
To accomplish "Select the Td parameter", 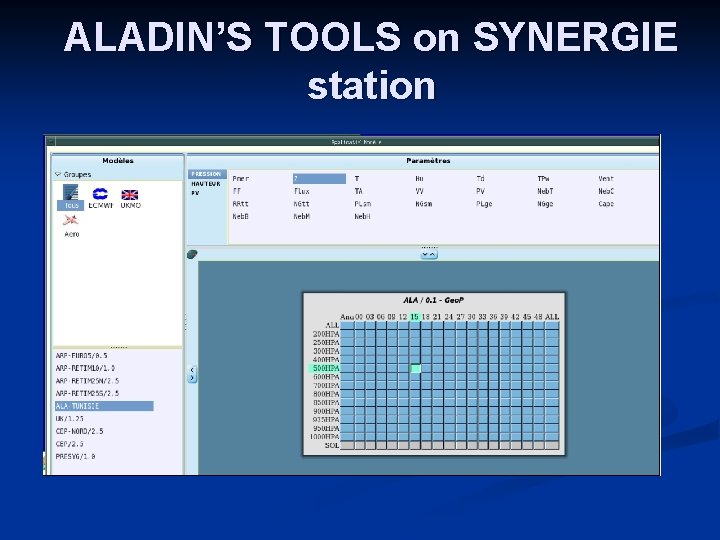I will pos(480,179).
